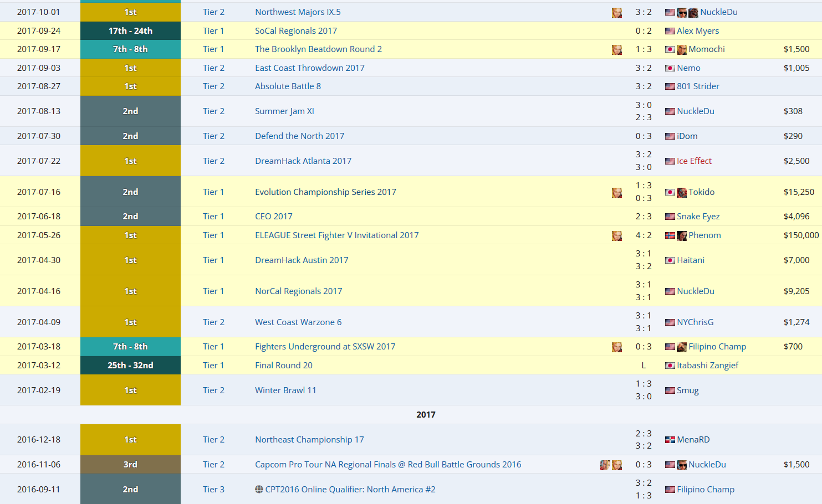This screenshot has width=822, height=504.
Task: Select the $9,205 prize amount
Action: [797, 291]
